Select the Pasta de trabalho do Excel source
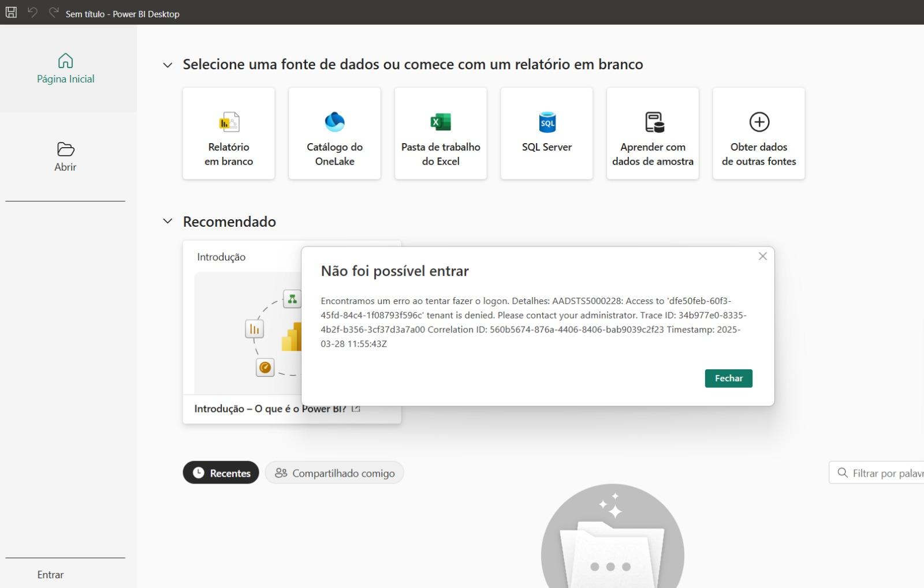Screen dimensions: 924x588 (x=441, y=133)
